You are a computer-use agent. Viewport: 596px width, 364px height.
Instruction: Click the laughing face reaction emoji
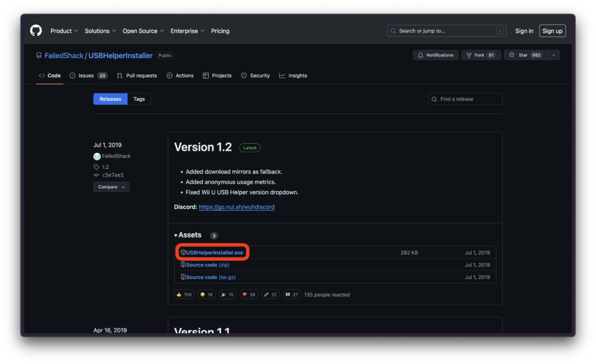click(x=203, y=295)
